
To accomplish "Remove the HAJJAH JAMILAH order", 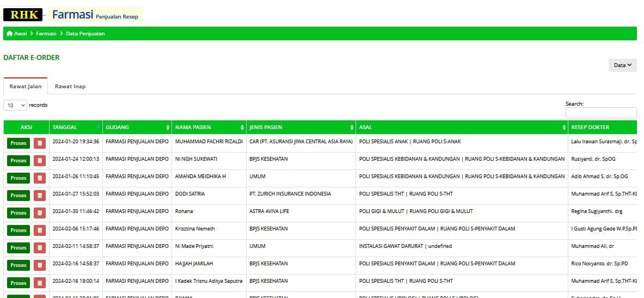I will pyautogui.click(x=40, y=265).
